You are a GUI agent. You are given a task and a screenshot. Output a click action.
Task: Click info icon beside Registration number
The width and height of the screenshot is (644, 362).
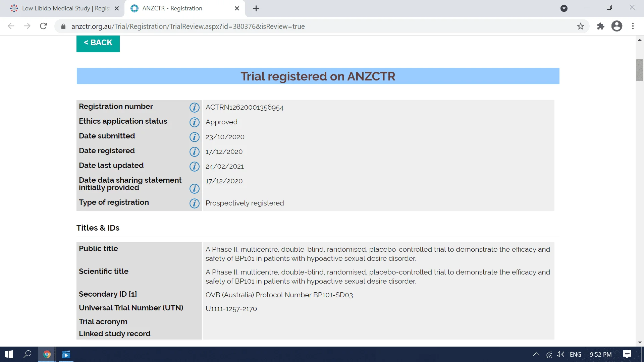pos(194,108)
